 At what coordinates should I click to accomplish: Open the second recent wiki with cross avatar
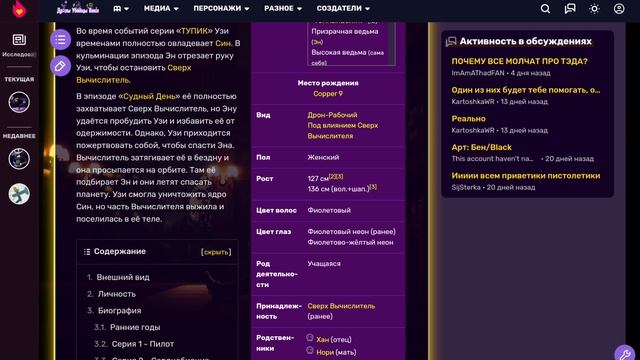coord(19,193)
